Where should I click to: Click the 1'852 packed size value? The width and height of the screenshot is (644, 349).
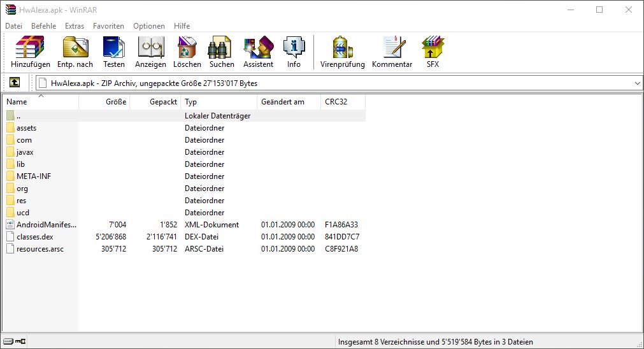pos(168,225)
